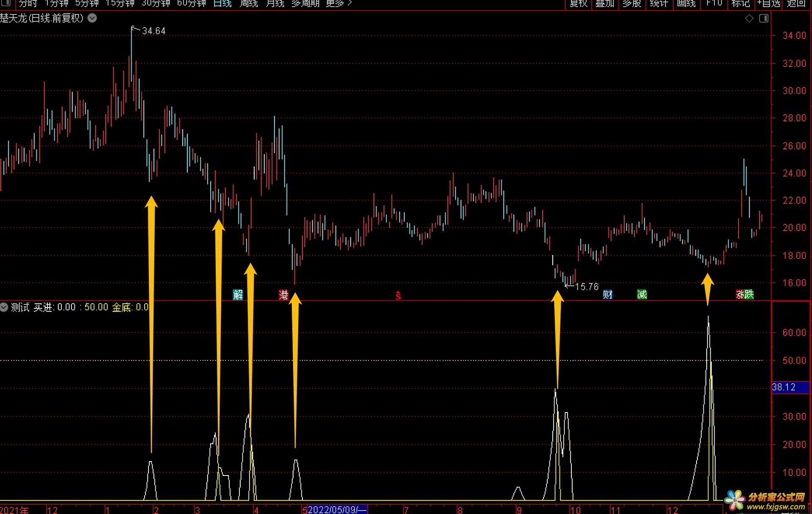Click the 2021年 label on time axis
Viewport: 812px width, 514px height.
14,510
